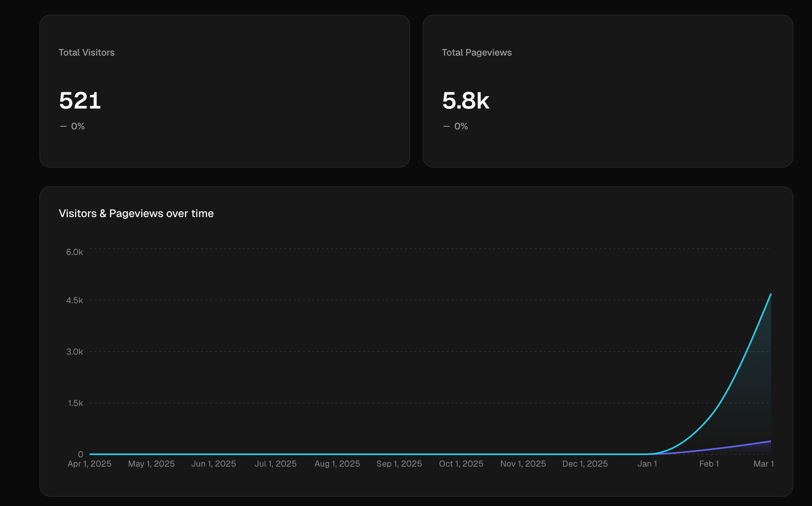The image size is (812, 506).
Task: Click the dash icon under 521 visitors
Action: coord(63,126)
